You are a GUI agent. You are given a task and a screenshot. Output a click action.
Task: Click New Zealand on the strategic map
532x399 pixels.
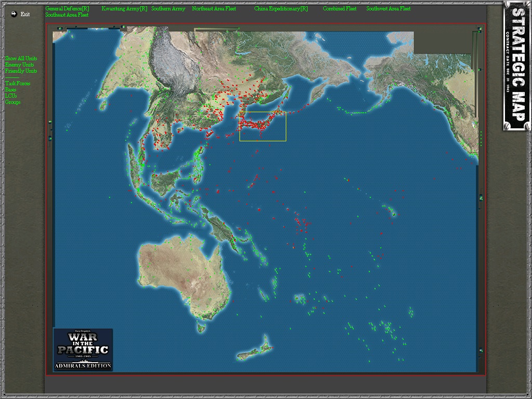[x=255, y=350]
